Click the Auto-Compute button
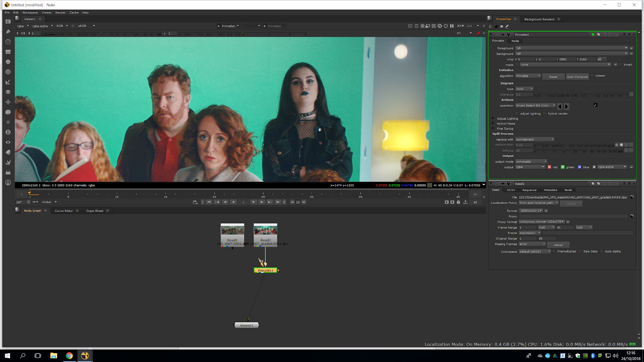The height and width of the screenshot is (362, 644). coord(577,77)
